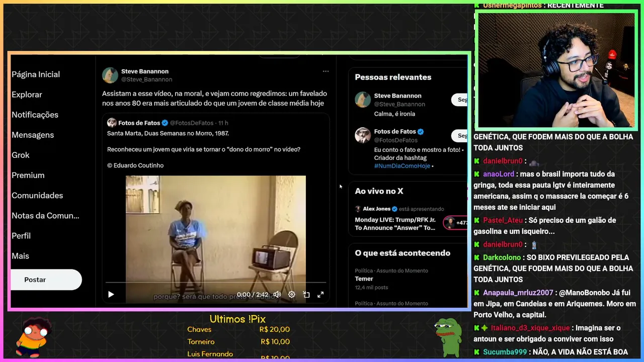Click Alex Jones' avatar in Ao vivo no X

click(358, 209)
